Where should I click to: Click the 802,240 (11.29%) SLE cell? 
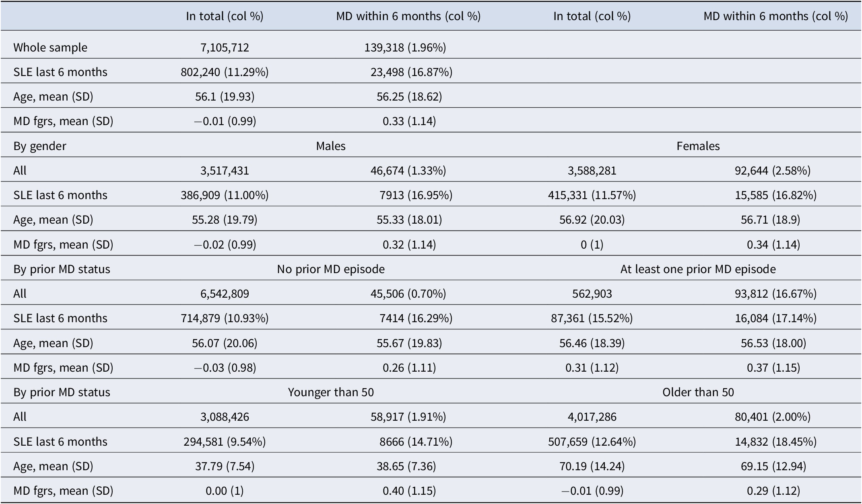(x=225, y=72)
